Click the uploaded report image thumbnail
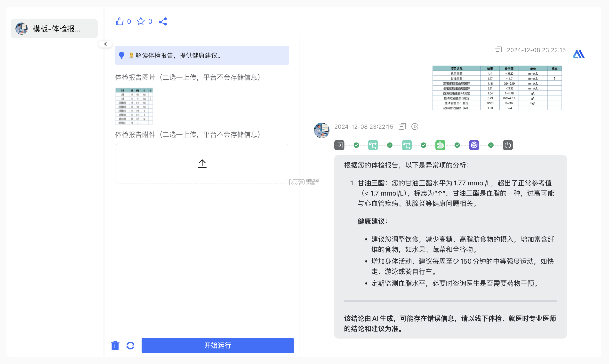 pyautogui.click(x=134, y=106)
